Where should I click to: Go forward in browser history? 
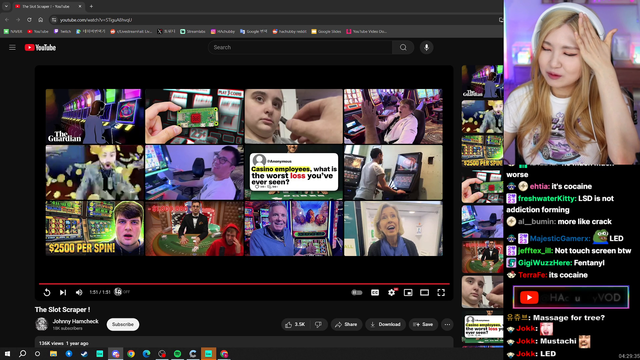point(18,20)
